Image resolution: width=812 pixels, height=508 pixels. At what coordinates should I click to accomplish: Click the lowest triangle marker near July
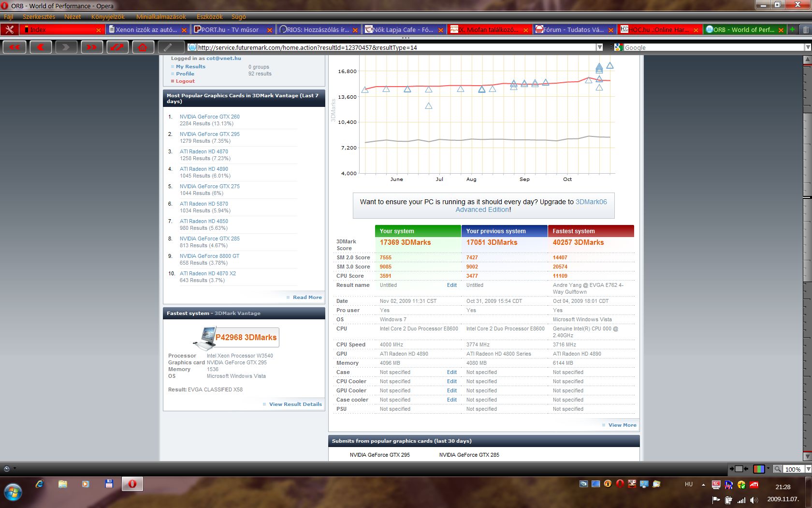click(428, 105)
